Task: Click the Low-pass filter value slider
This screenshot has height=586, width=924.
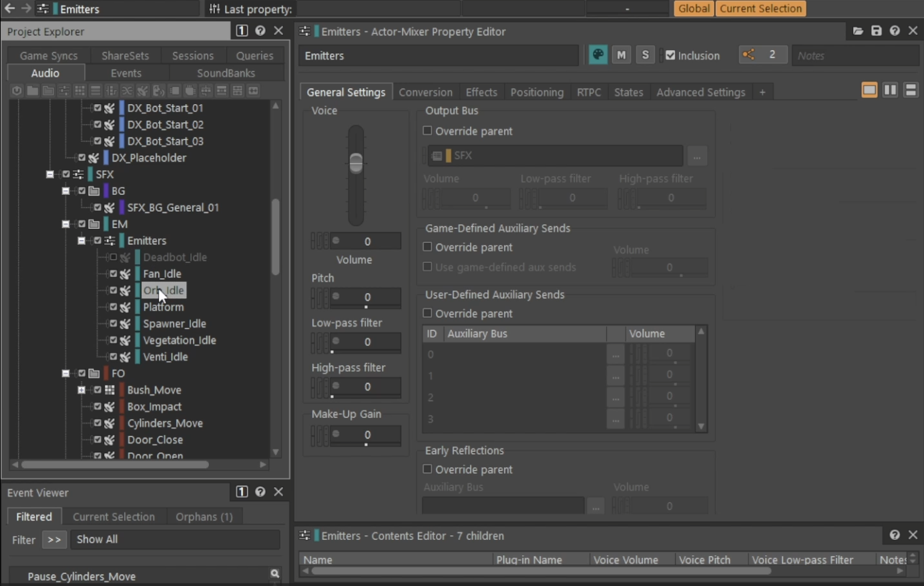Action: coord(365,342)
